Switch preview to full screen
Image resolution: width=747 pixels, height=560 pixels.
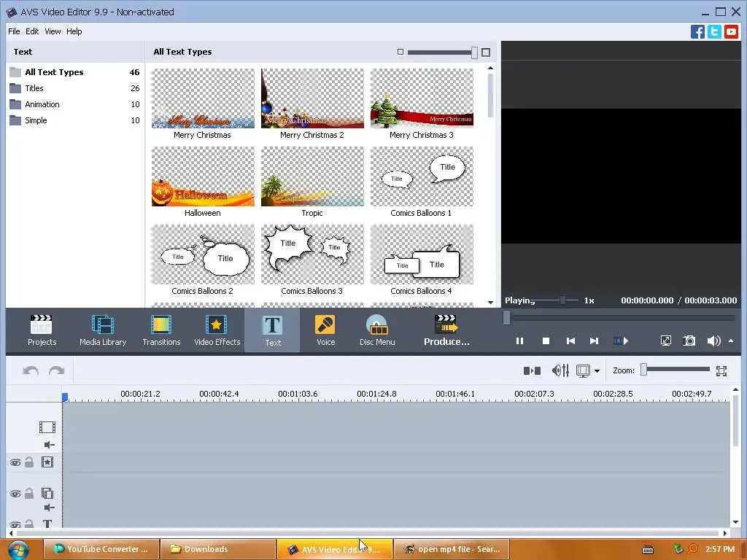coord(666,341)
